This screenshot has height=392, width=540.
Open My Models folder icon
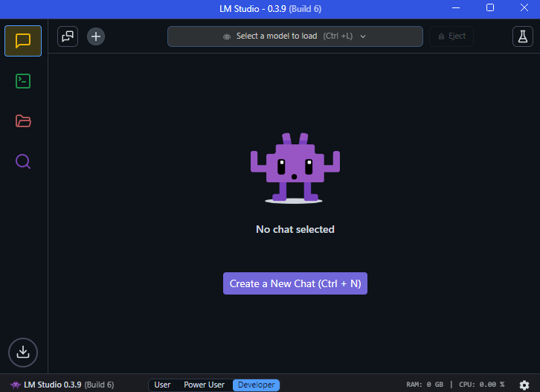pyautogui.click(x=23, y=121)
